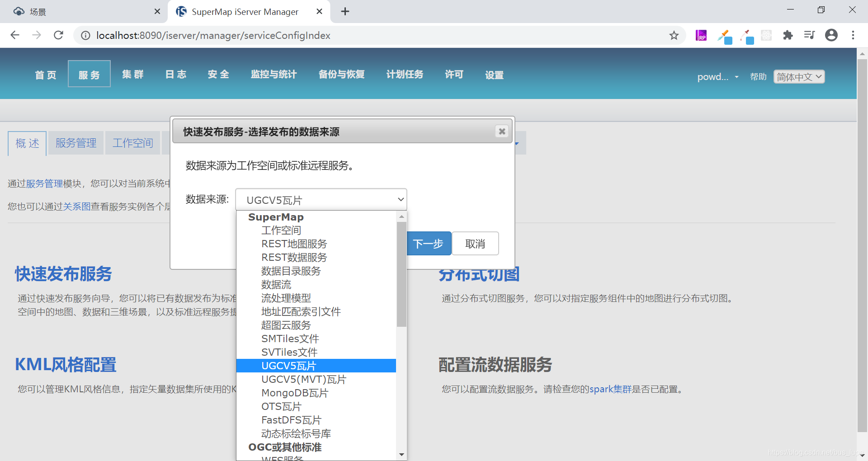Select 数据流 option
The height and width of the screenshot is (461, 868).
[316, 285]
